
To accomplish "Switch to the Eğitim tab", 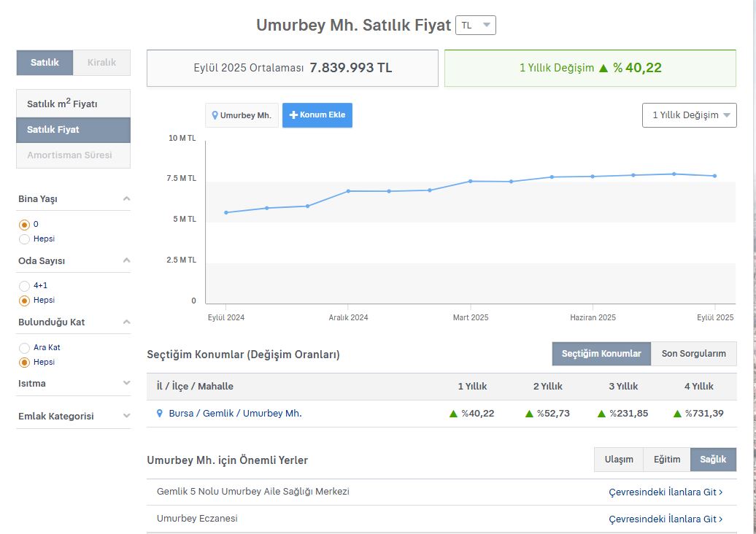I will click(x=666, y=460).
